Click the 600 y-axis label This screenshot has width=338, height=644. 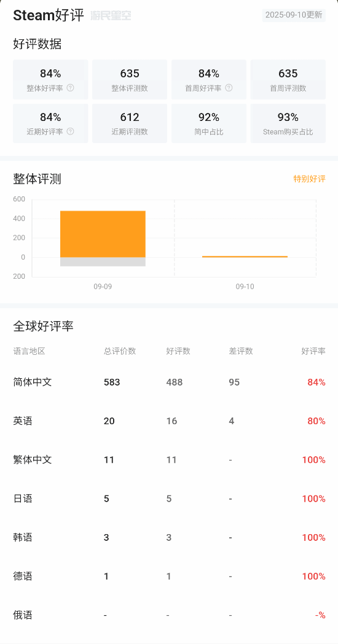(x=19, y=199)
